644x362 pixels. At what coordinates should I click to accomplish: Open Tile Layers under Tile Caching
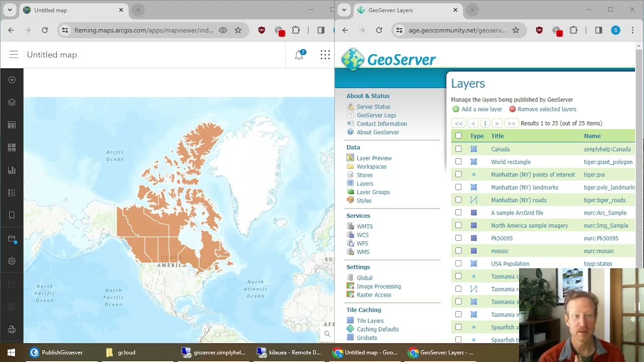pyautogui.click(x=370, y=321)
